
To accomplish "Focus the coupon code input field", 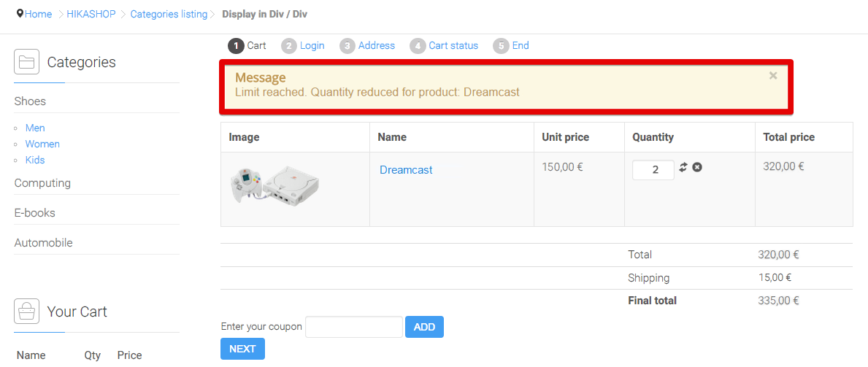I will tap(354, 327).
